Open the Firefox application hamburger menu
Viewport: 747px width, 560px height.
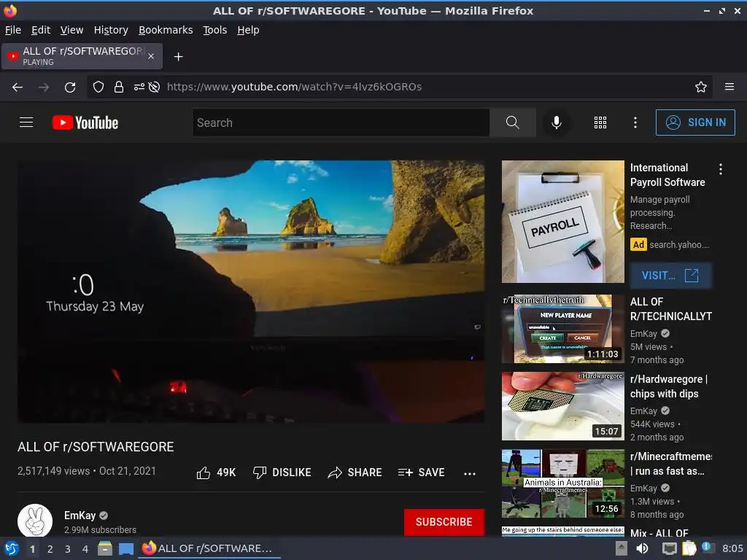click(729, 87)
